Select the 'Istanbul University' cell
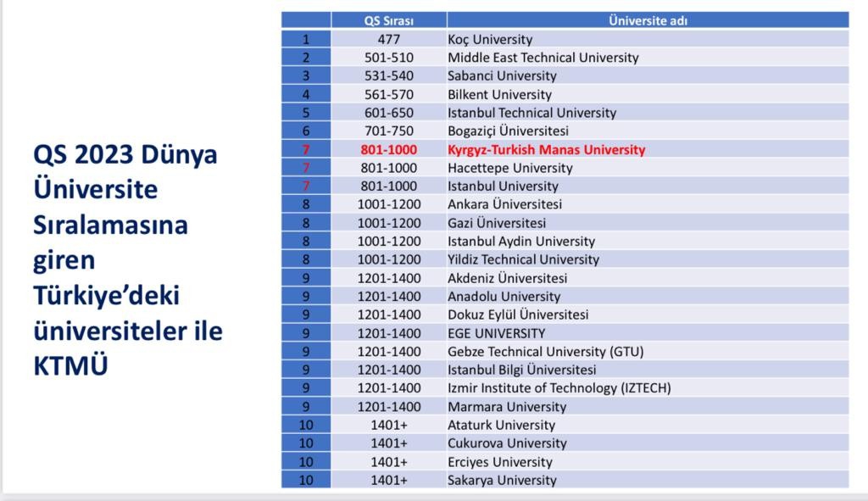Viewport: 868px width, 501px height. [x=648, y=186]
